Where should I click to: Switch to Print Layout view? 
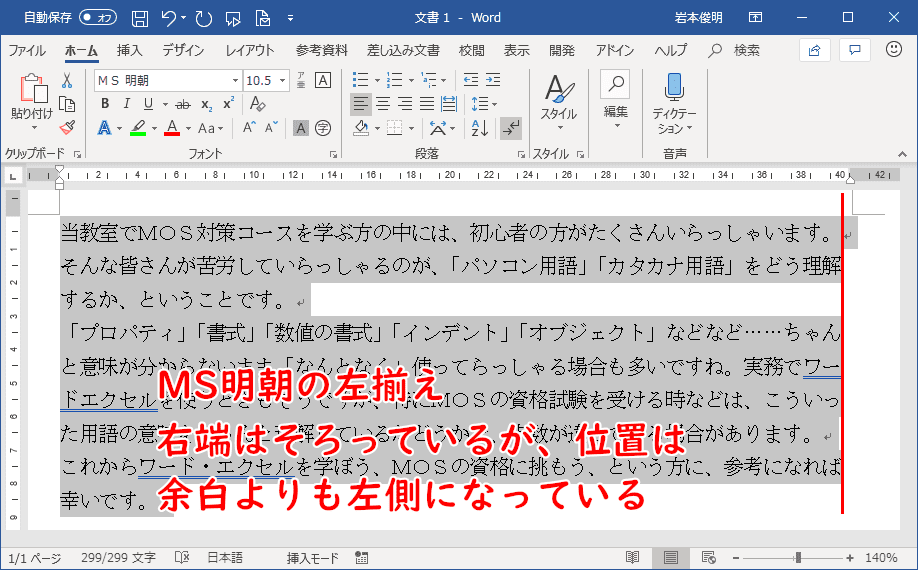pyautogui.click(x=671, y=558)
